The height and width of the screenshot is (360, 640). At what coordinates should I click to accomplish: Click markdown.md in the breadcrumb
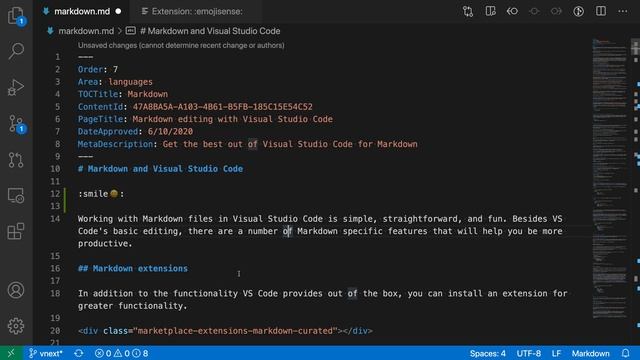click(86, 31)
